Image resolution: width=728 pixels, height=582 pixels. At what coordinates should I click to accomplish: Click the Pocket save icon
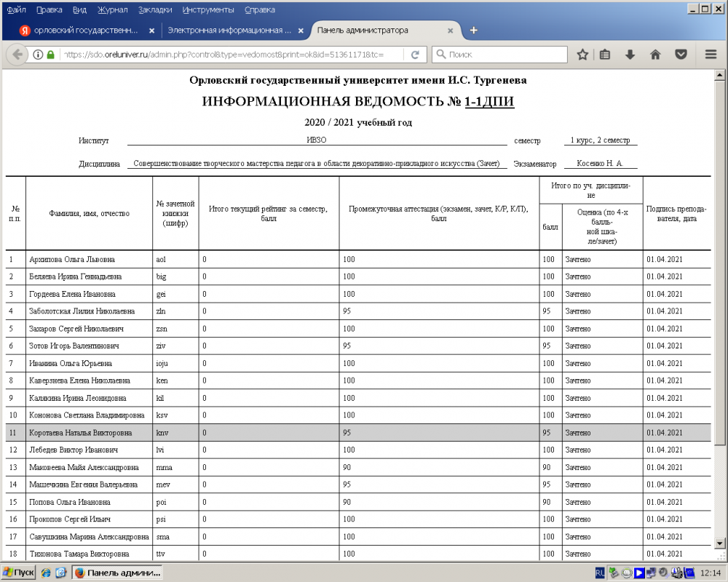[681, 55]
